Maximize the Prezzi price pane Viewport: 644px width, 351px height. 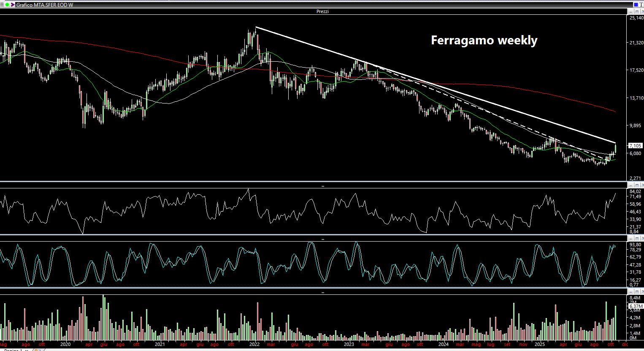[637, 12]
